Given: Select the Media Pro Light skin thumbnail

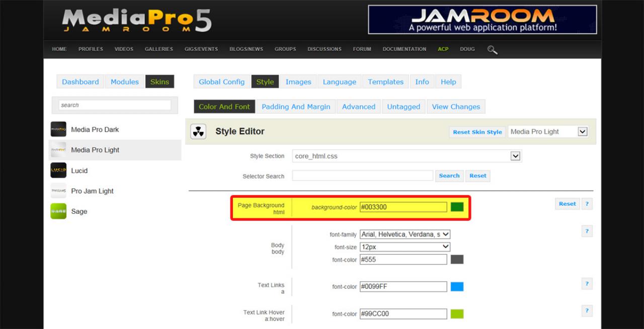Looking at the screenshot, I should click(58, 150).
